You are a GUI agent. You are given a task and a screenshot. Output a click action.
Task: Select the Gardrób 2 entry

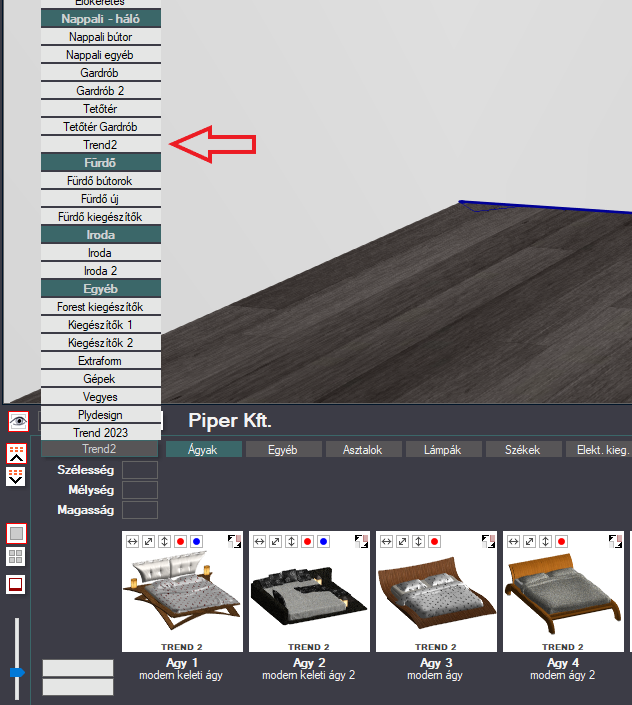click(x=101, y=91)
